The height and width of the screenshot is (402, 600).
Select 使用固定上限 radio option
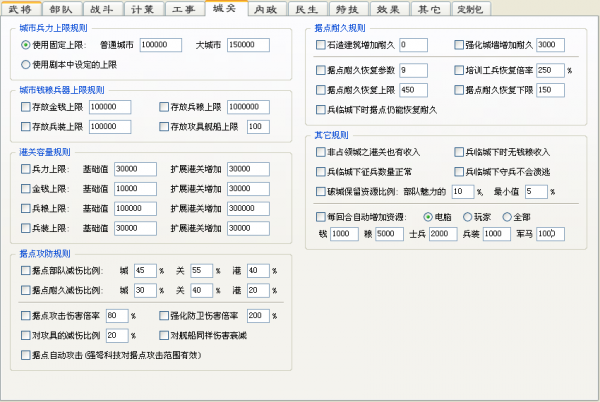[26, 45]
